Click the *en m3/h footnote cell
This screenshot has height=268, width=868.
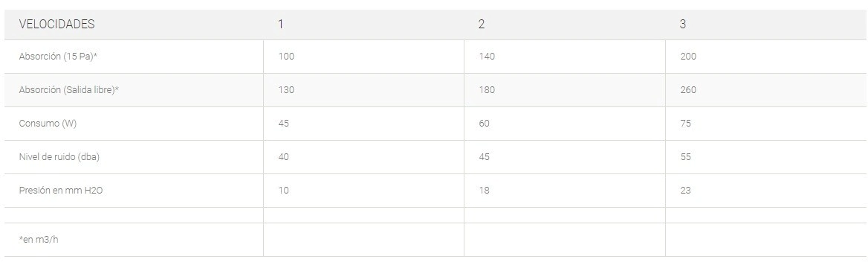click(134, 240)
